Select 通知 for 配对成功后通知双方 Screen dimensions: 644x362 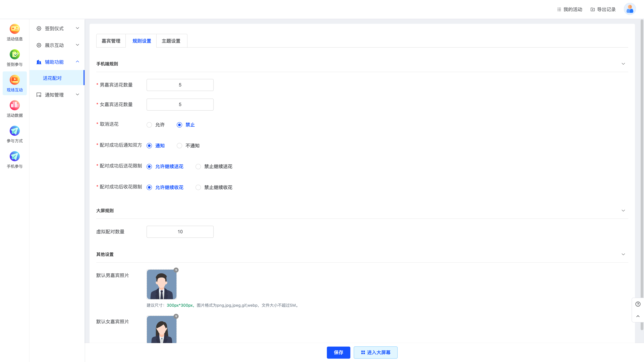[149, 146]
